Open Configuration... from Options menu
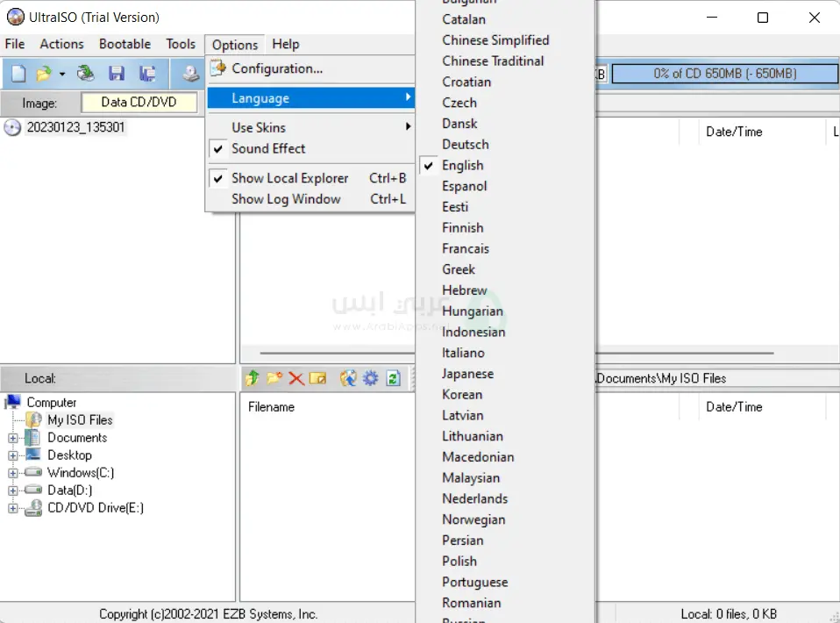The width and height of the screenshot is (840, 623). 277,68
